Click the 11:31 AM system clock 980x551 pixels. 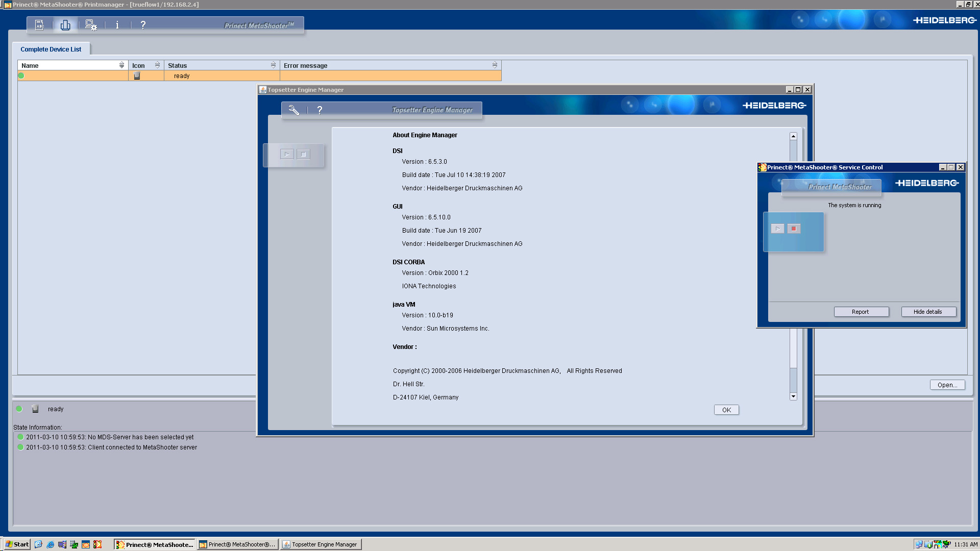point(966,544)
